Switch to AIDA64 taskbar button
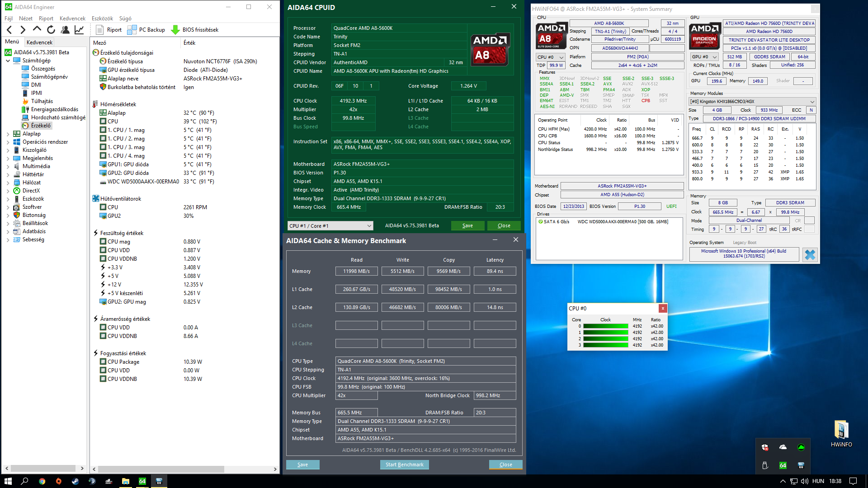868x488 pixels. point(142,481)
